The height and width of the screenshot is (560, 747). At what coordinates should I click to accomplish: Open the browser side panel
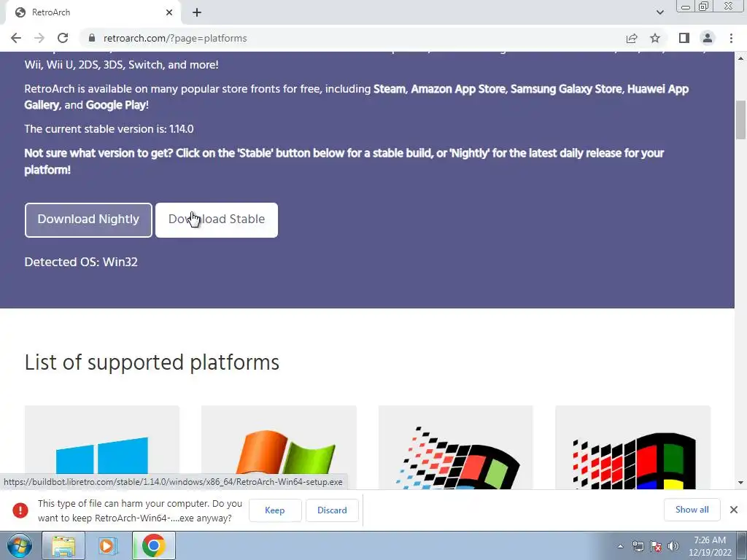684,38
